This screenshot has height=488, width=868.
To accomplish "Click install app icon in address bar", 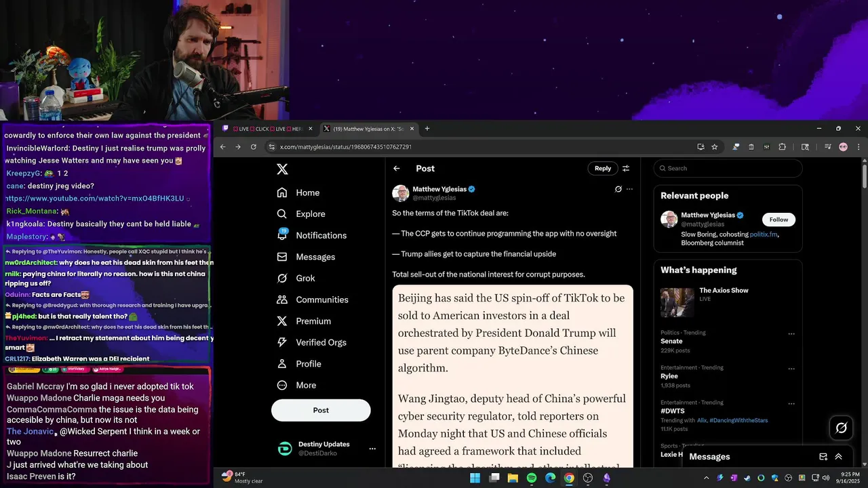I will [x=701, y=147].
